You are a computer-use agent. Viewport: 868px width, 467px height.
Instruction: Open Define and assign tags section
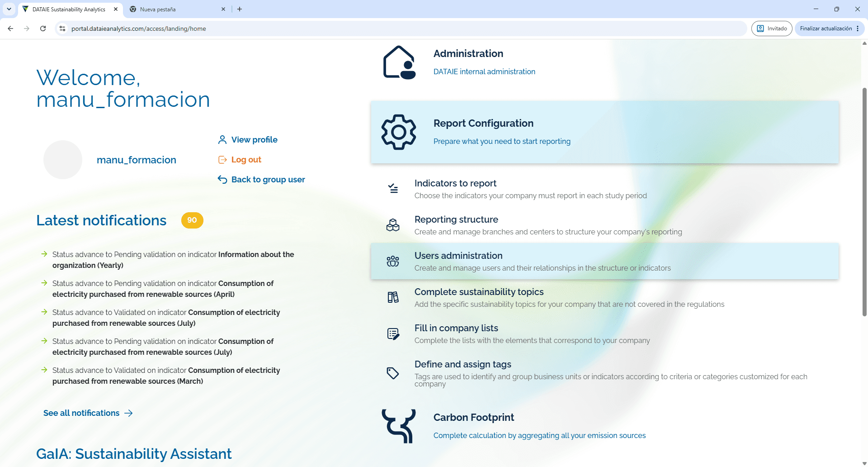(605, 373)
